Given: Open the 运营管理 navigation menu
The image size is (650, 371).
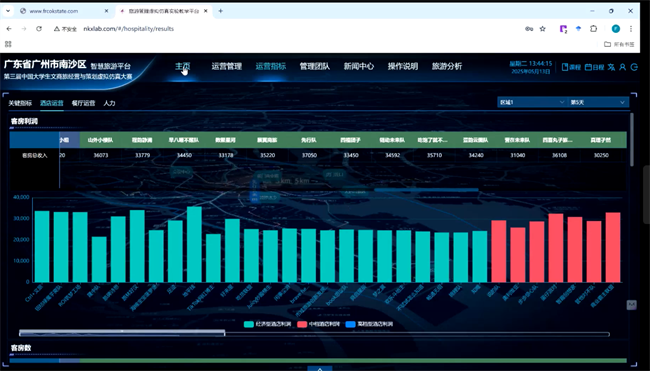Looking at the screenshot, I should pos(226,66).
